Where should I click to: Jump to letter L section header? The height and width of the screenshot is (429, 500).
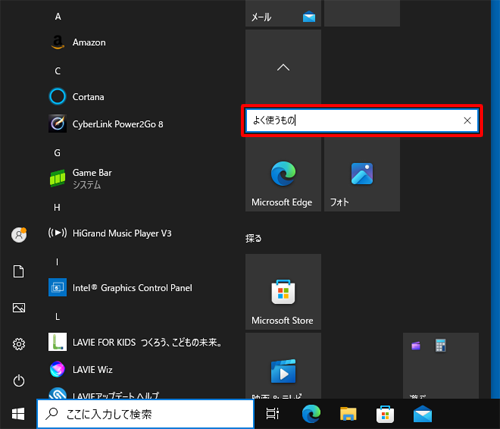pyautogui.click(x=57, y=317)
